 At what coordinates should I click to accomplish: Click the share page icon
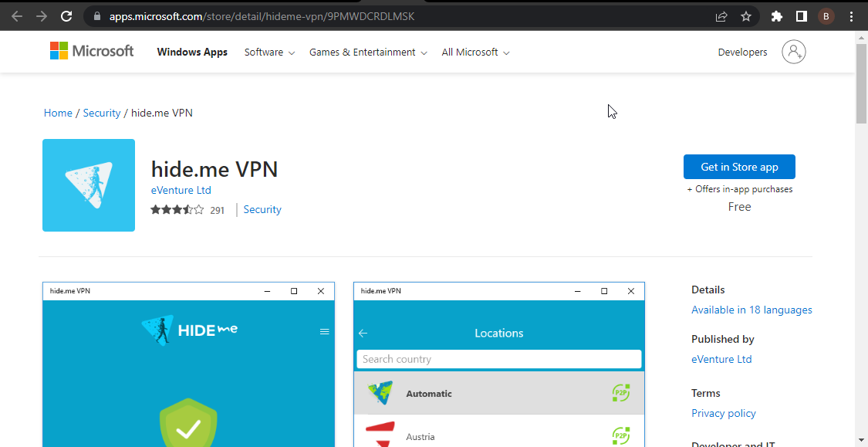pos(721,16)
